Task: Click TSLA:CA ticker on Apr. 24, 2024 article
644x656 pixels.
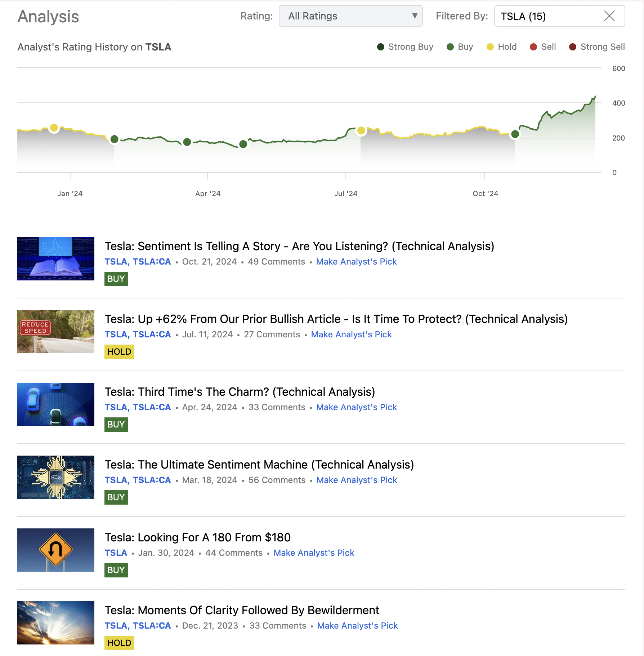Action: click(x=152, y=407)
